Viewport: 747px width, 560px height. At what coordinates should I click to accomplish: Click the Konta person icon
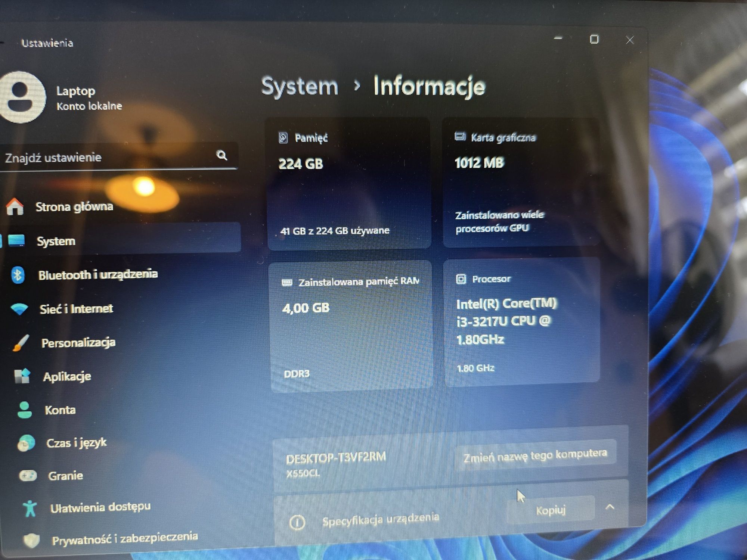[x=25, y=410]
